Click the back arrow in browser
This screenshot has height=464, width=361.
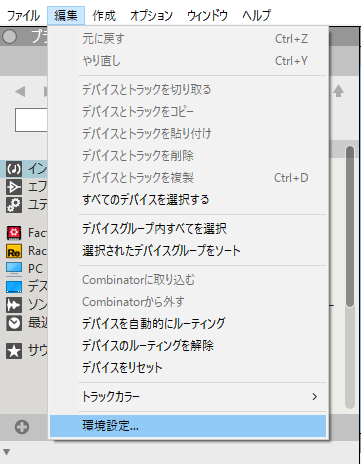pos(20,91)
